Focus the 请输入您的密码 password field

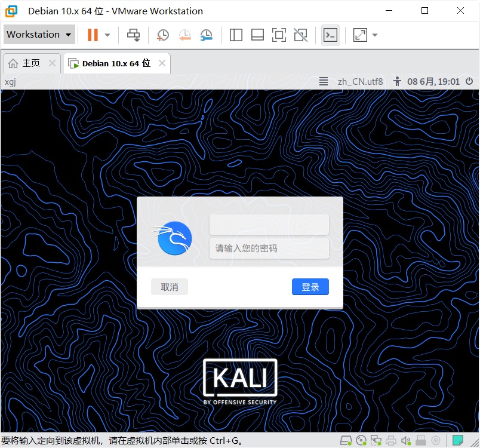pos(269,248)
